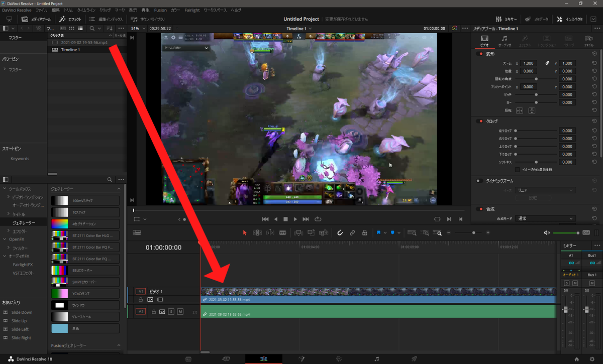603x364 pixels.
Task: Mute monitor volume speaker icon
Action: [x=547, y=233]
